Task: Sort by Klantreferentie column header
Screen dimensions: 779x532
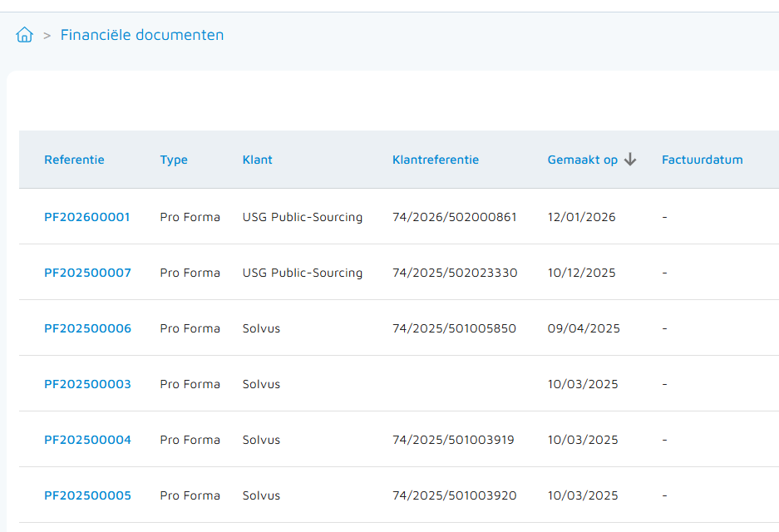Action: (x=436, y=160)
